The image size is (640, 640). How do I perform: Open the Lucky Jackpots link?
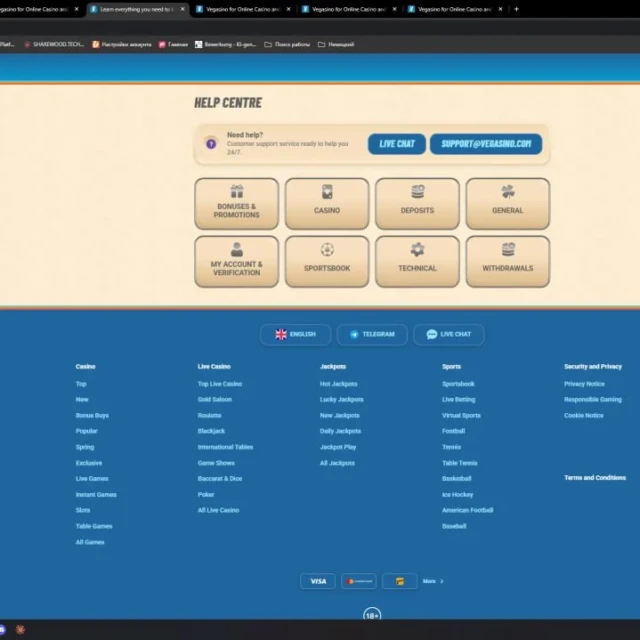(x=342, y=400)
